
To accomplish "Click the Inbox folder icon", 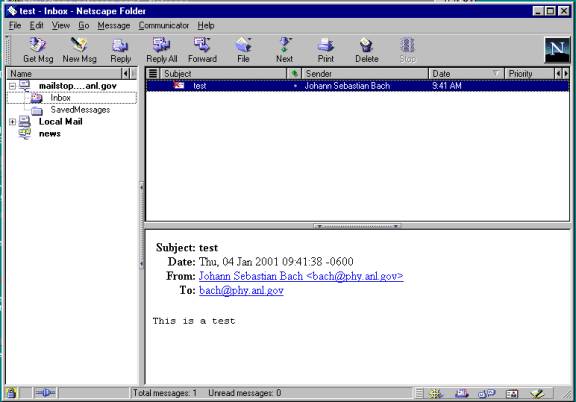I will click(x=36, y=98).
